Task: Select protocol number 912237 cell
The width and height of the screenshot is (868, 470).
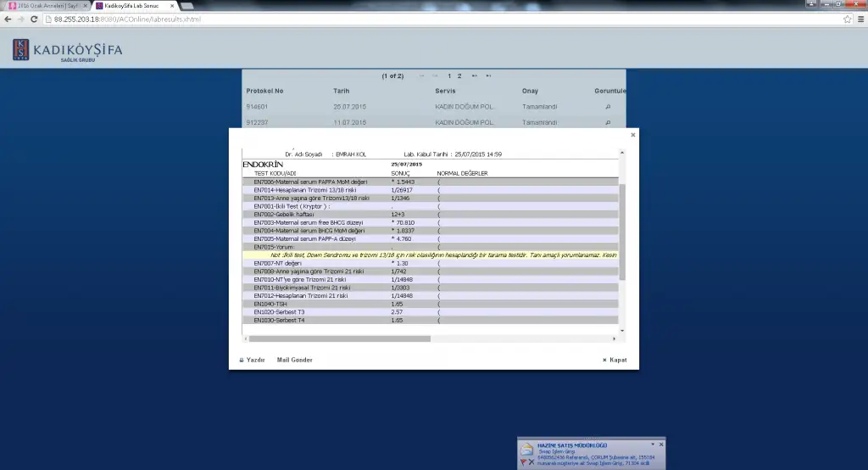Action: 257,122
